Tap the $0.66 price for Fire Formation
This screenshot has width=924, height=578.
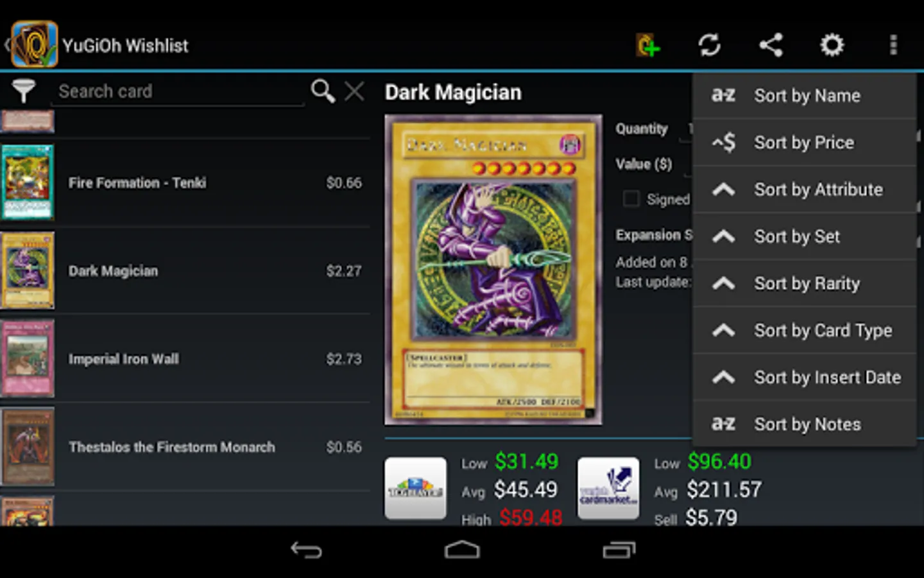(x=344, y=183)
